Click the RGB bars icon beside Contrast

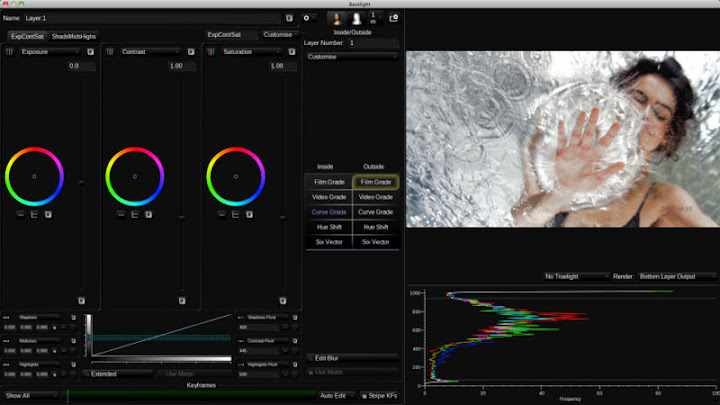click(x=110, y=52)
